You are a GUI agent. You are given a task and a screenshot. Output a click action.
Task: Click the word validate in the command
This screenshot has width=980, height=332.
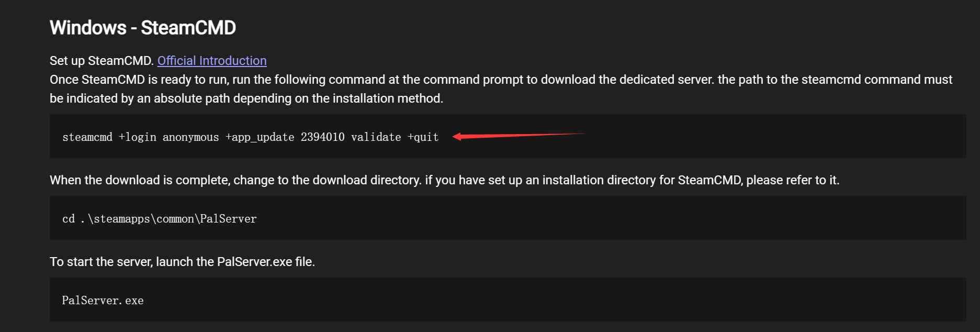[x=376, y=137]
